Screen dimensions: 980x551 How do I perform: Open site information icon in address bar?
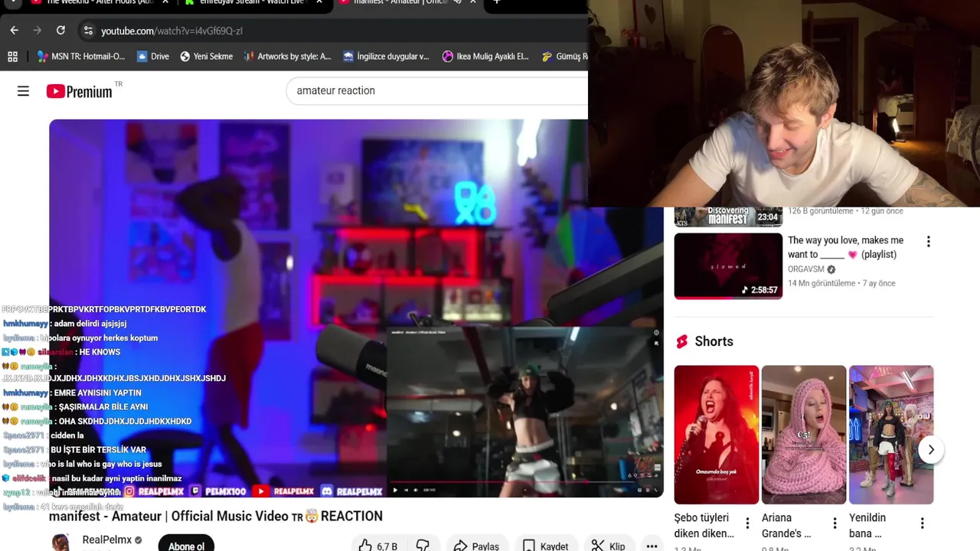click(88, 31)
